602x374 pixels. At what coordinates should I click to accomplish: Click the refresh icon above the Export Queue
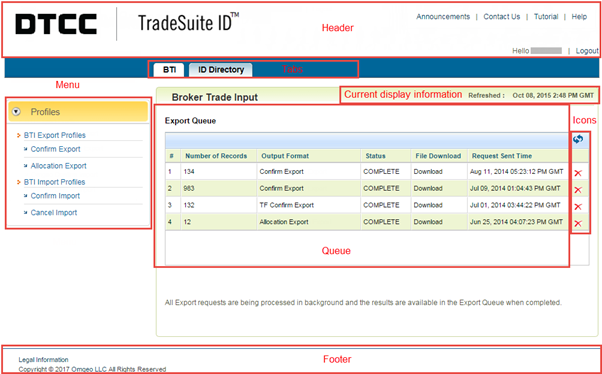coord(578,139)
